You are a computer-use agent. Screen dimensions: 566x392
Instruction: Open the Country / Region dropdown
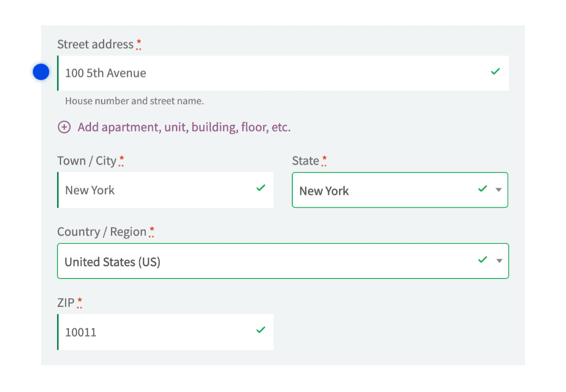[283, 261]
